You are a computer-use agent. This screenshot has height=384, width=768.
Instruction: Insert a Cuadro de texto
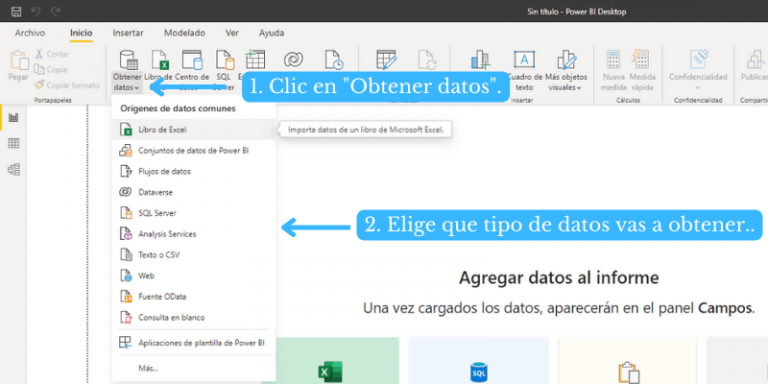point(524,70)
